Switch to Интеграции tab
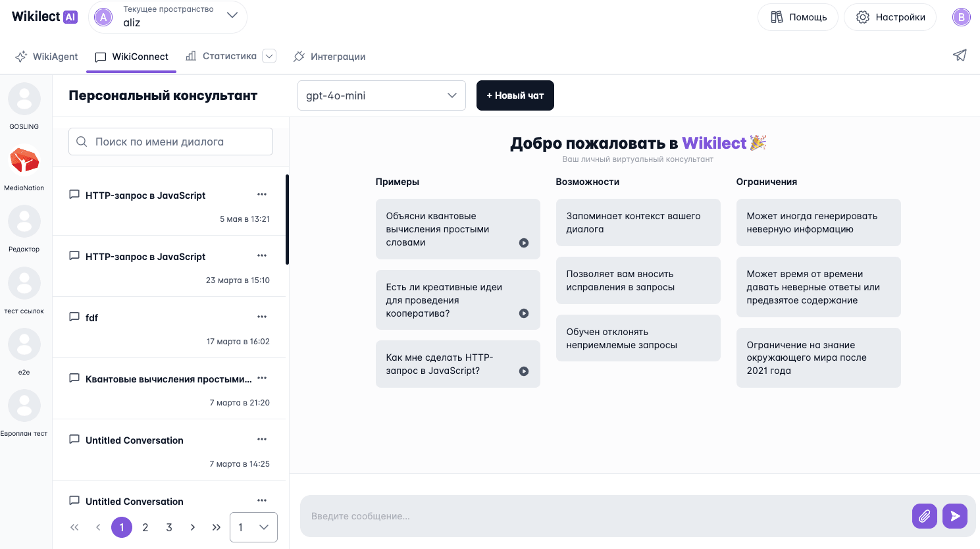This screenshot has height=549, width=980. click(x=329, y=57)
